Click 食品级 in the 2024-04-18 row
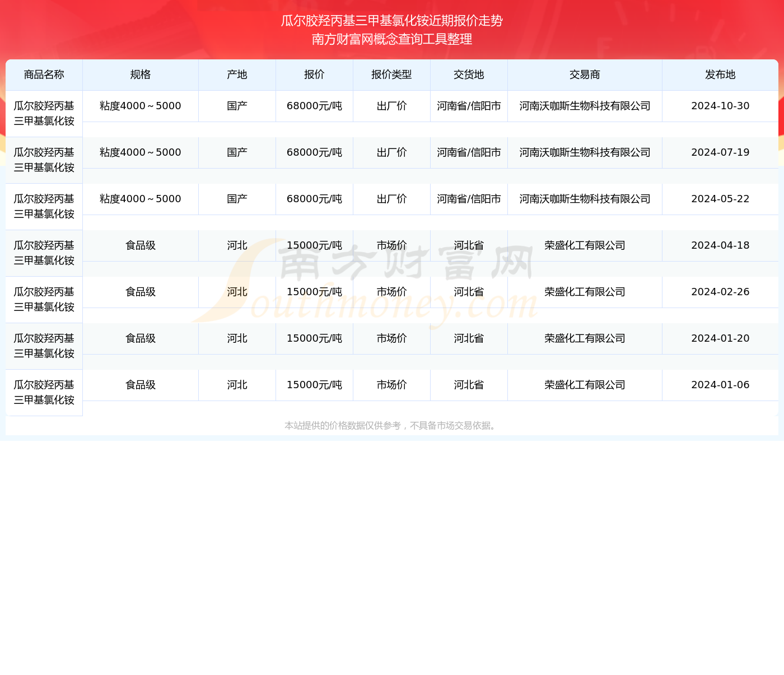Viewport: 784px width, 675px height. [x=141, y=245]
